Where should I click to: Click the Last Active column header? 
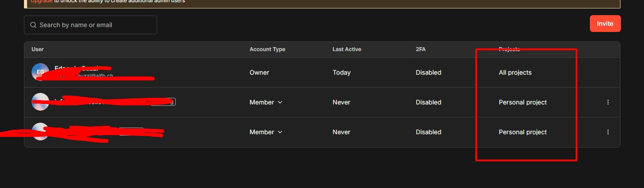click(347, 49)
